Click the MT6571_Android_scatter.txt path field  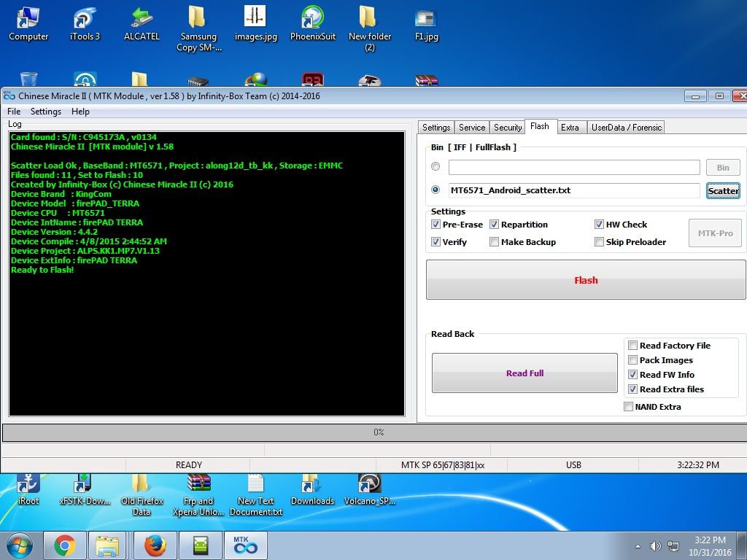click(x=573, y=190)
